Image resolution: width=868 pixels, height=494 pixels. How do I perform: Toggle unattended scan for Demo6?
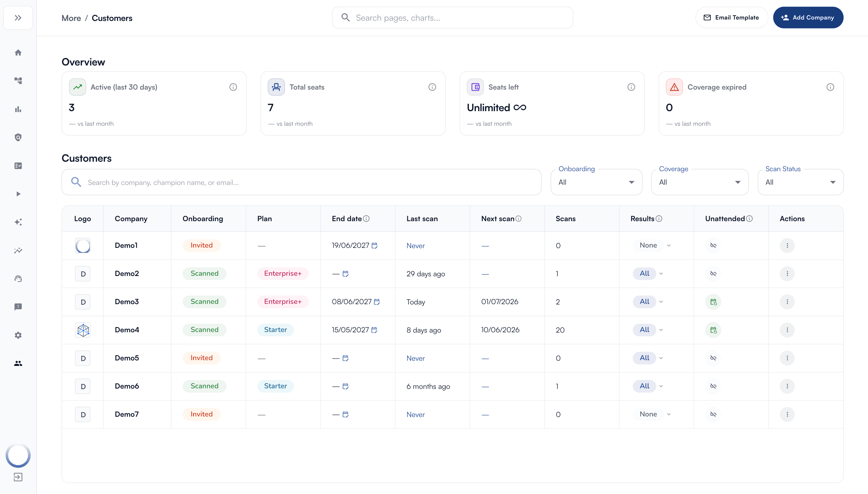tap(713, 386)
